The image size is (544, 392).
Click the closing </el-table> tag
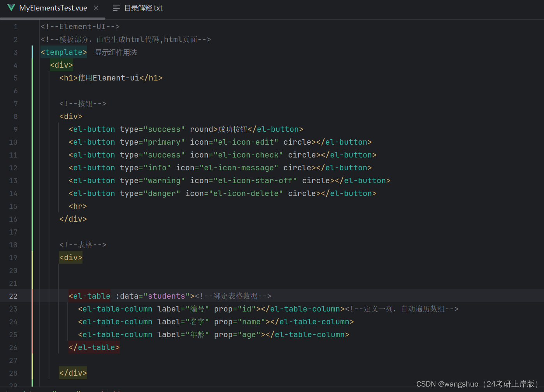click(x=94, y=347)
